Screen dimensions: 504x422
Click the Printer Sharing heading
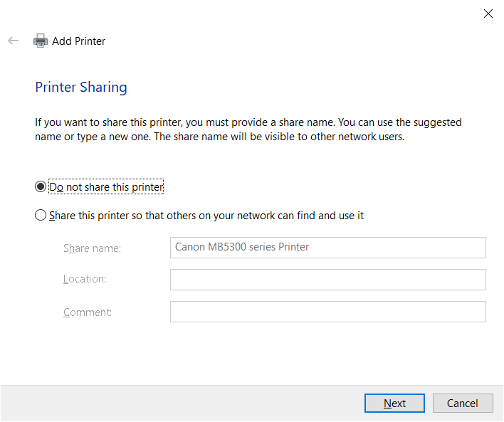81,87
